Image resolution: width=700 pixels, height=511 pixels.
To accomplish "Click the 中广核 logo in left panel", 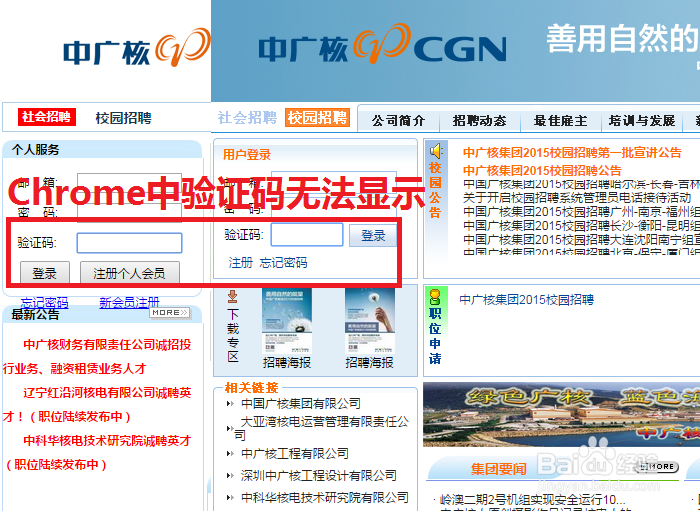I will [x=137, y=48].
